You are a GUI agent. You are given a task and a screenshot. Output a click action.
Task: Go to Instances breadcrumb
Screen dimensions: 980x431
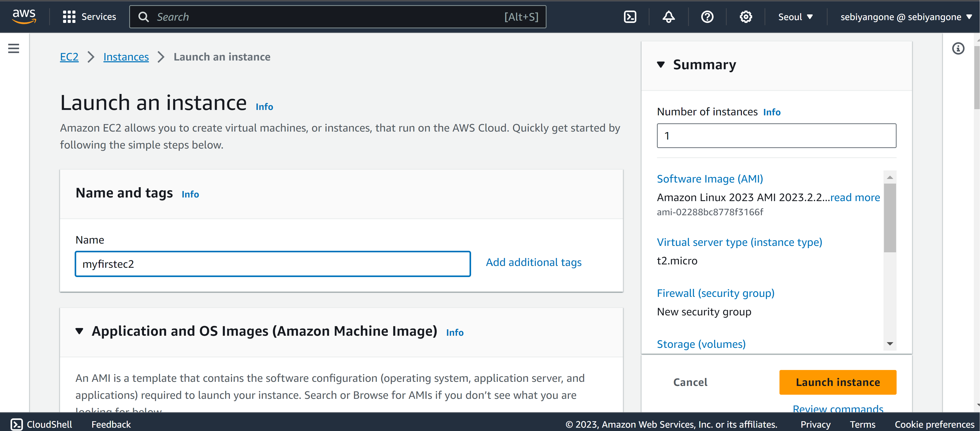click(126, 57)
